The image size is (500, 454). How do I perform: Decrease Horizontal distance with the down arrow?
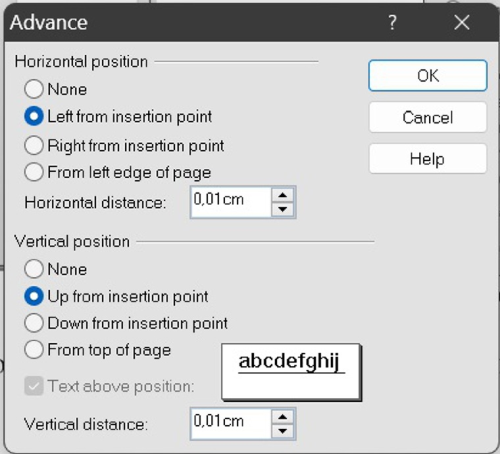click(283, 209)
